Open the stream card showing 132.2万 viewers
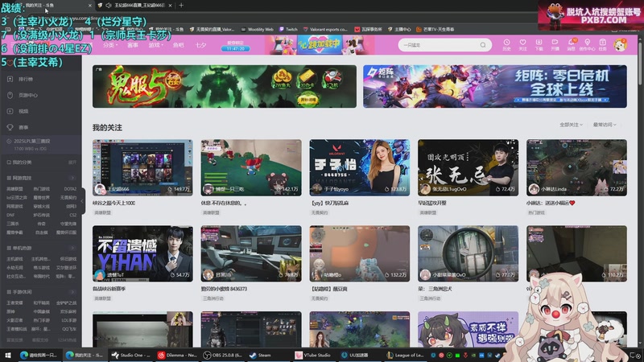644x362 pixels. 359,253
